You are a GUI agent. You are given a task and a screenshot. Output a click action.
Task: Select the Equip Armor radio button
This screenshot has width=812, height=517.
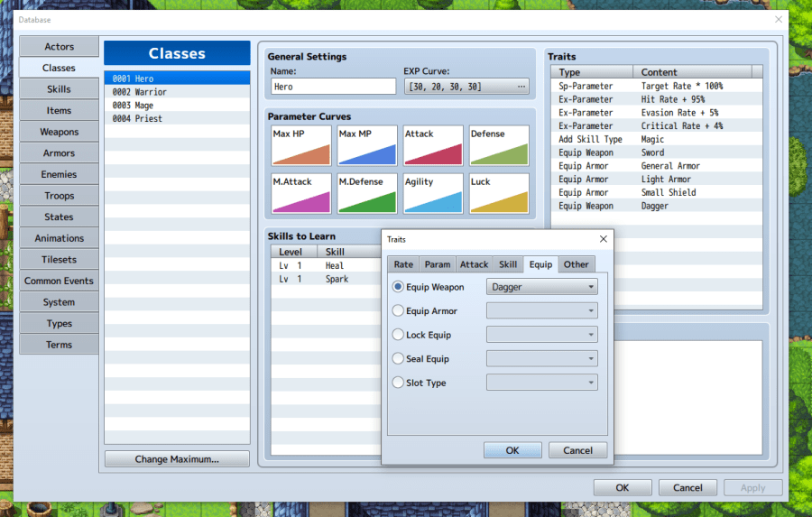(x=399, y=311)
